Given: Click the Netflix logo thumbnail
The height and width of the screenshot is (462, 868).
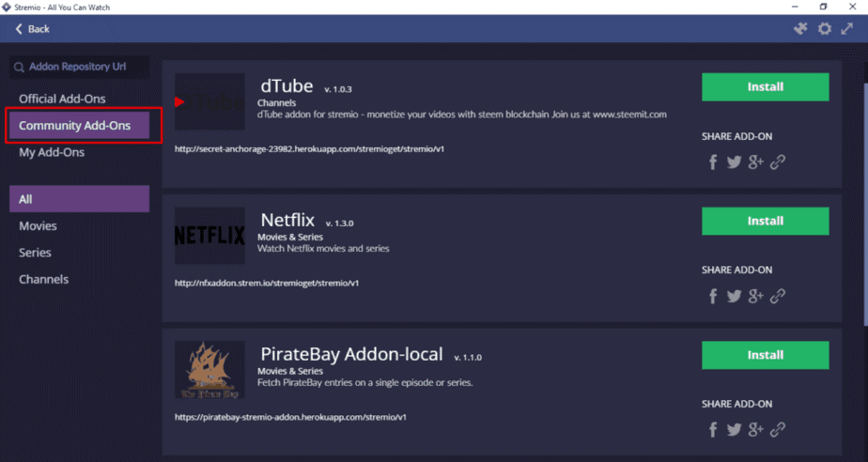Looking at the screenshot, I should coord(209,236).
